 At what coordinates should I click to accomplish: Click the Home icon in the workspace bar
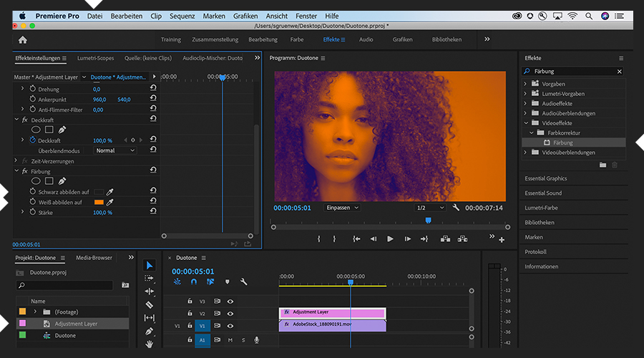[x=22, y=40]
